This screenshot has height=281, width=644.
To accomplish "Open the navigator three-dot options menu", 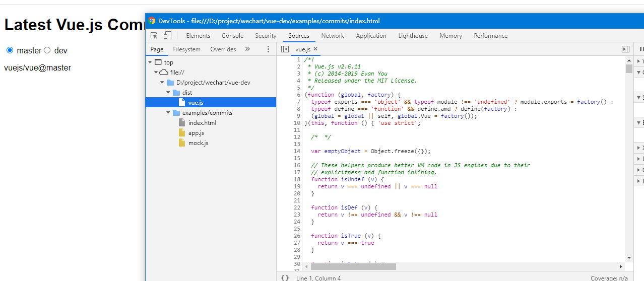I will pos(268,49).
